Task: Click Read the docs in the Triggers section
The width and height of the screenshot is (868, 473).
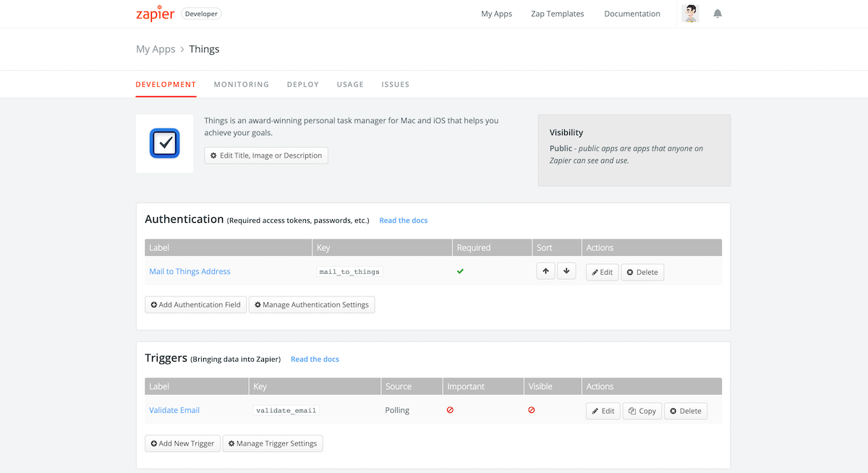Action: 315,359
